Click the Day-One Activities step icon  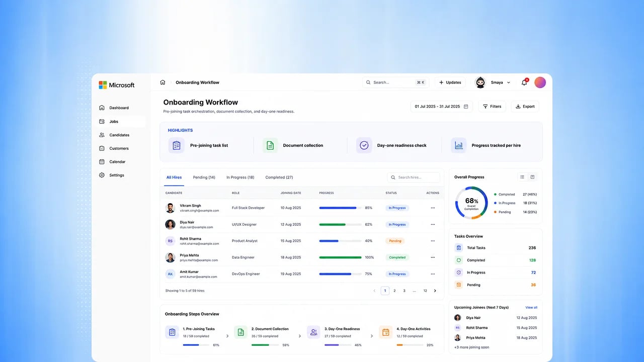click(385, 332)
